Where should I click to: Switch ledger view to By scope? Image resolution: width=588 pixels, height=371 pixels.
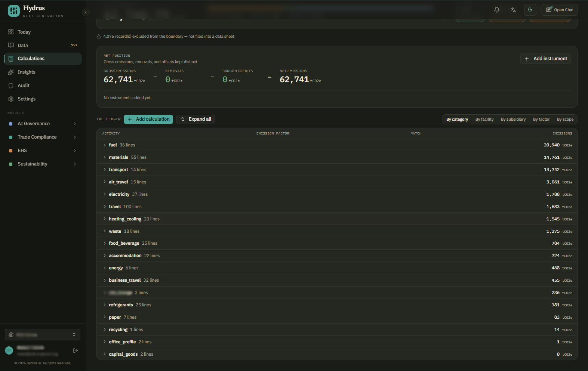point(565,120)
